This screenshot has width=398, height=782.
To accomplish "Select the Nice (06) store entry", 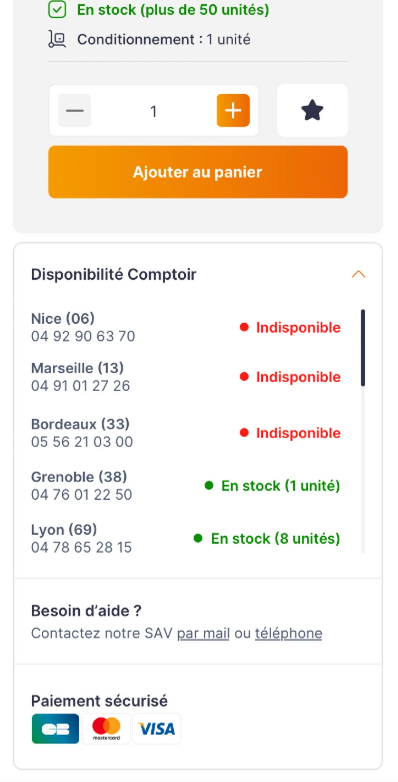I will tap(186, 327).
